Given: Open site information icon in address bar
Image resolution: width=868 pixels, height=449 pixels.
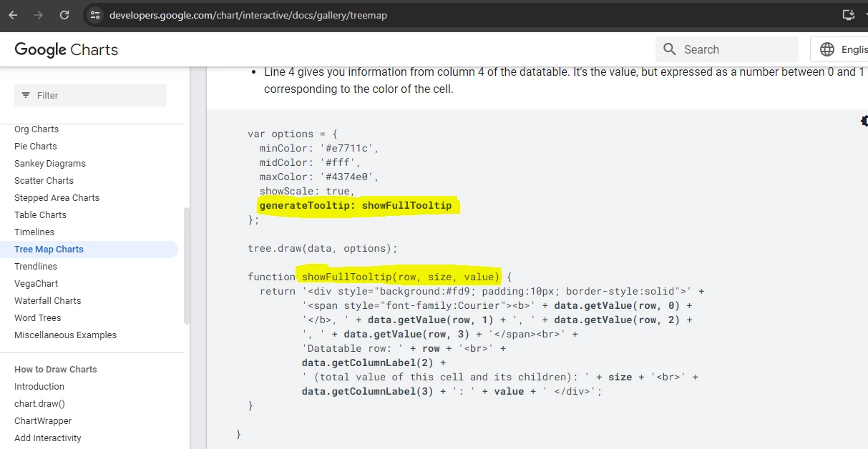Looking at the screenshot, I should click(x=95, y=15).
